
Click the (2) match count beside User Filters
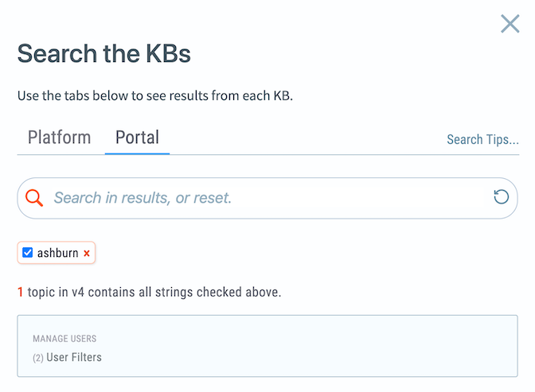38,358
